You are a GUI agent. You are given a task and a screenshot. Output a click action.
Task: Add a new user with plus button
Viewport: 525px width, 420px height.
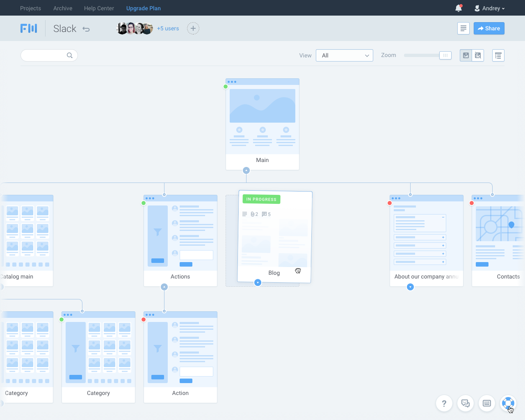193,28
